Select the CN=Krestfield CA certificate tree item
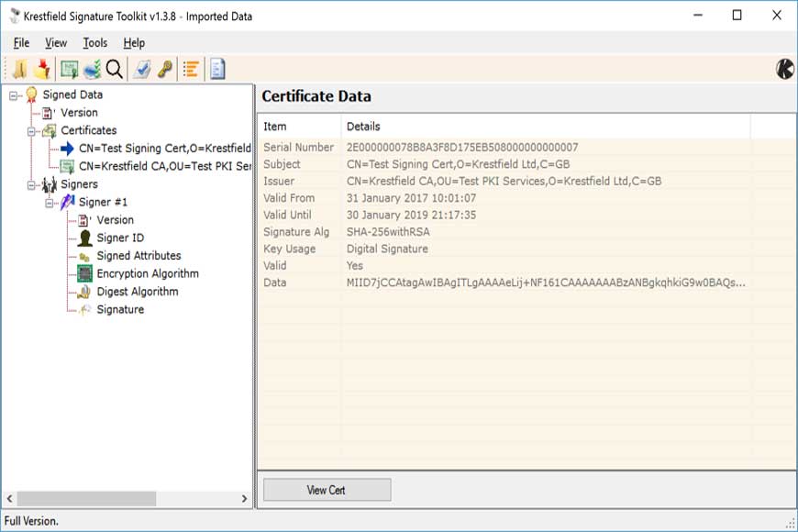 pyautogui.click(x=165, y=166)
